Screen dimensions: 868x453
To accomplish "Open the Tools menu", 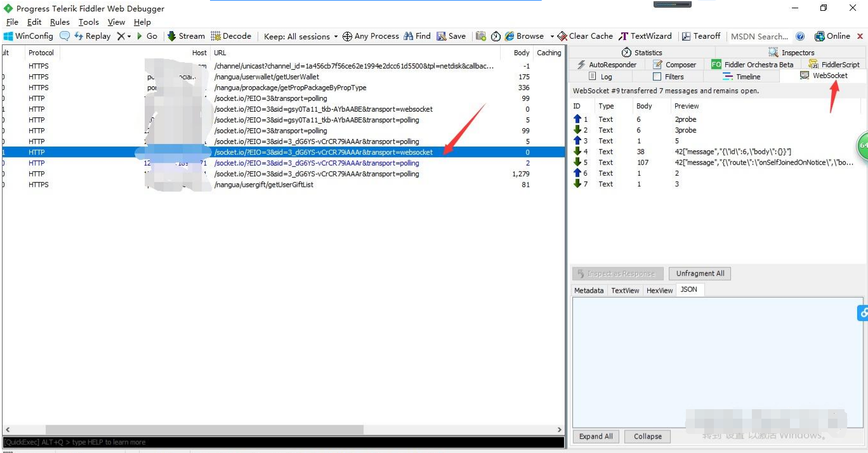I will click(89, 22).
